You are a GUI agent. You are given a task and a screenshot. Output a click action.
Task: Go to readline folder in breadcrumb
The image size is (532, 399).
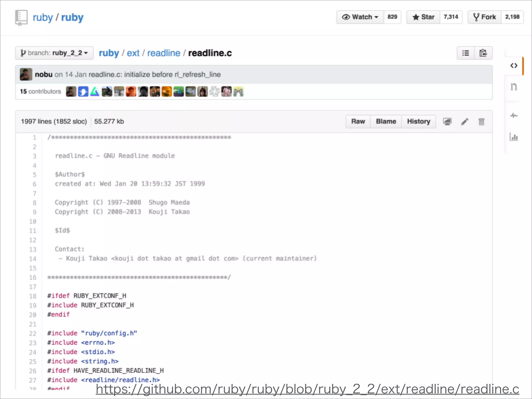(x=164, y=53)
